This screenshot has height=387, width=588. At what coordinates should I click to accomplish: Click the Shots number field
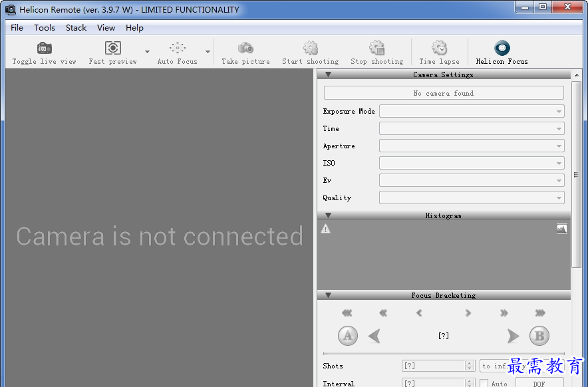433,366
